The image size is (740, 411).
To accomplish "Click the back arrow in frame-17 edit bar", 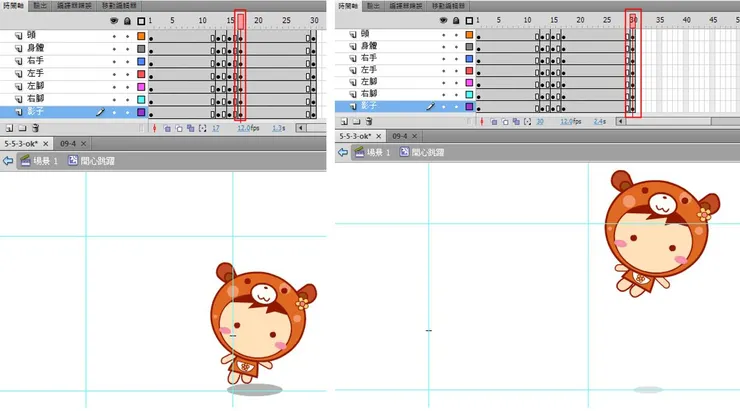I will [8, 161].
